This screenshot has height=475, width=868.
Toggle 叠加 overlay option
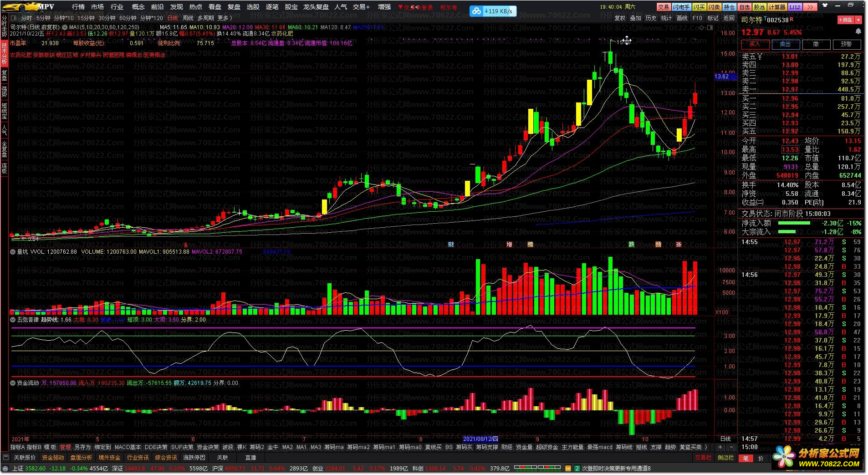click(x=635, y=18)
